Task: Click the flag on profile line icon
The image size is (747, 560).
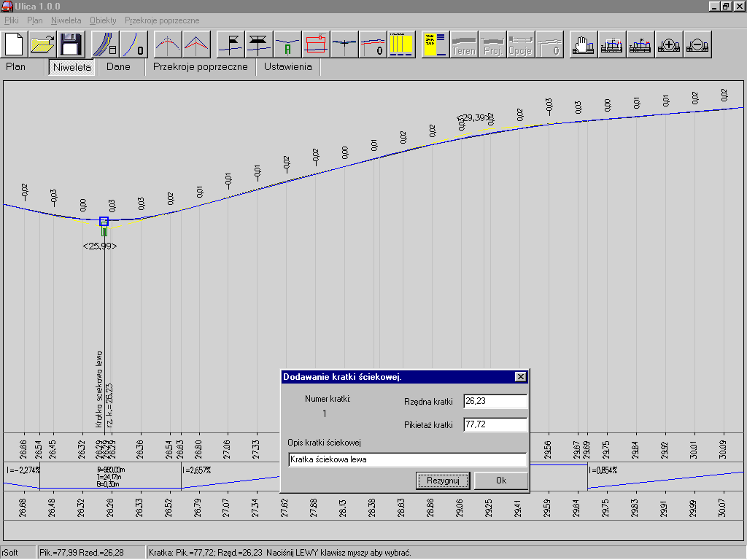Action: coord(232,44)
